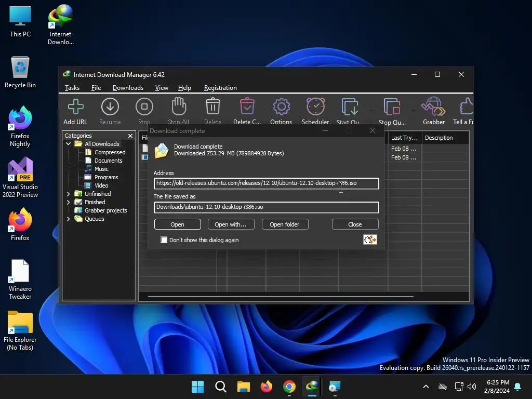Check Don't show this dialog again
The height and width of the screenshot is (399, 532).
coord(164,240)
